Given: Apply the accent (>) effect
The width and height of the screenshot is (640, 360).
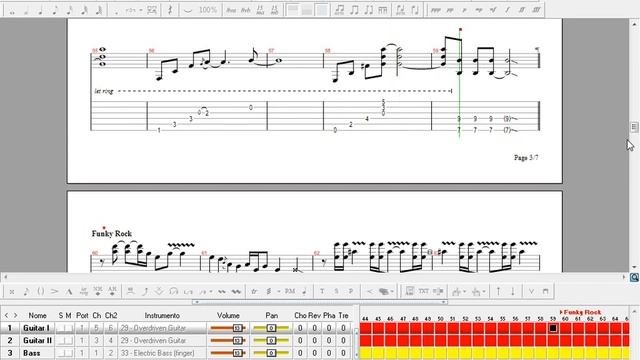Looking at the screenshot, I should [55, 291].
